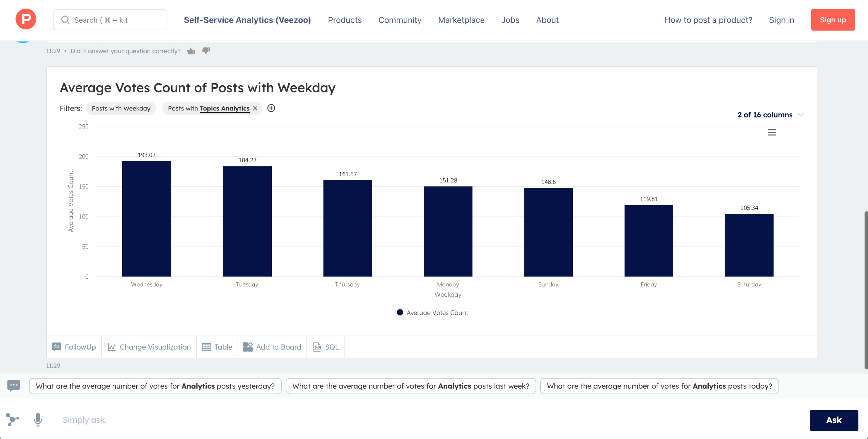The image size is (868, 439).
Task: Click the thumbs up feedback icon
Action: 191,51
